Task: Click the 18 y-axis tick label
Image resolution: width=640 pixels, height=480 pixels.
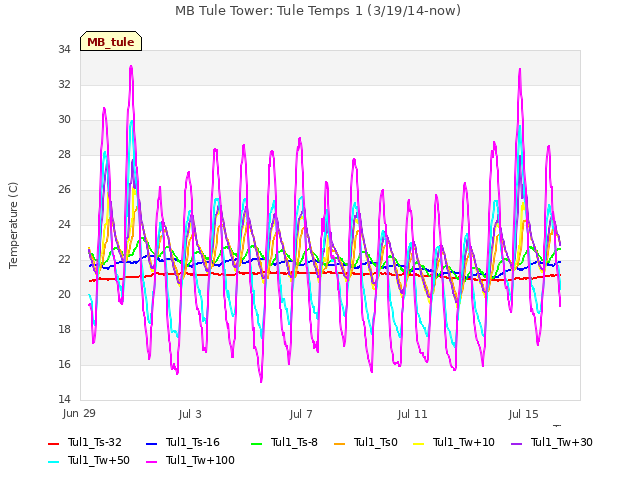Action: coord(64,329)
